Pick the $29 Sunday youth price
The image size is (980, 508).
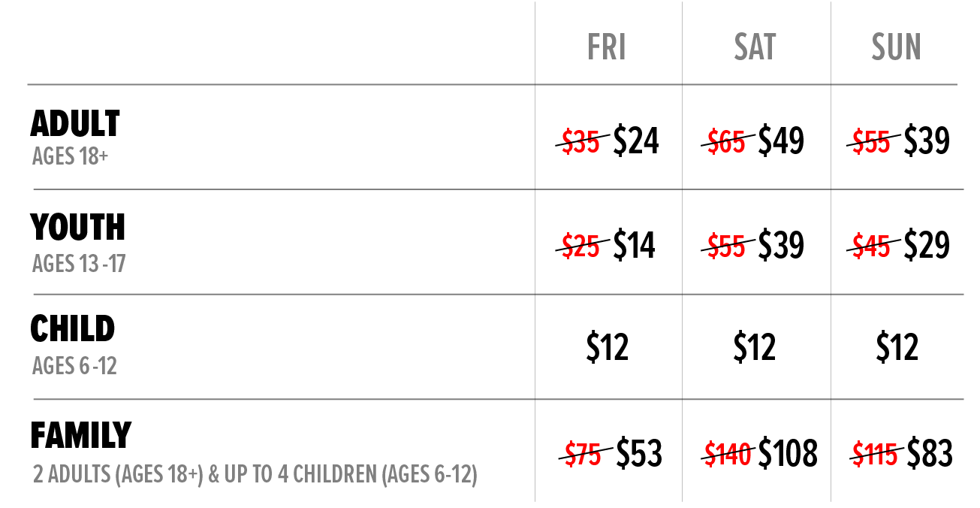(x=927, y=245)
